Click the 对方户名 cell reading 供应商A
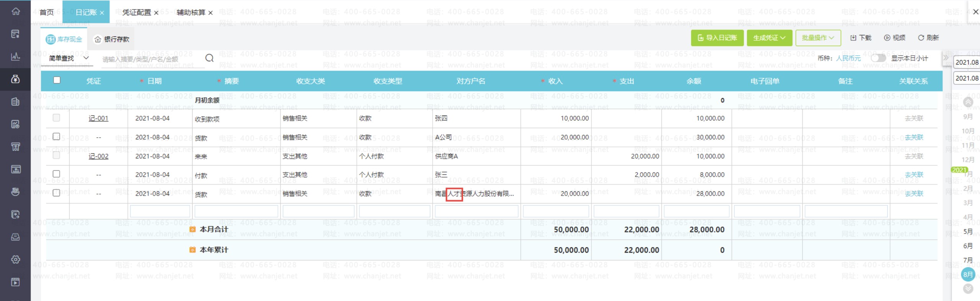 coord(477,156)
